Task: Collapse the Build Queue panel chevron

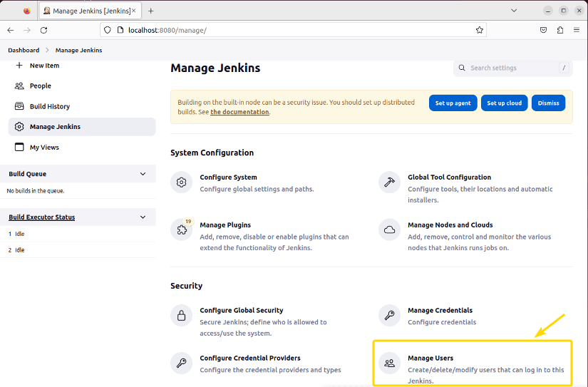Action: point(143,174)
